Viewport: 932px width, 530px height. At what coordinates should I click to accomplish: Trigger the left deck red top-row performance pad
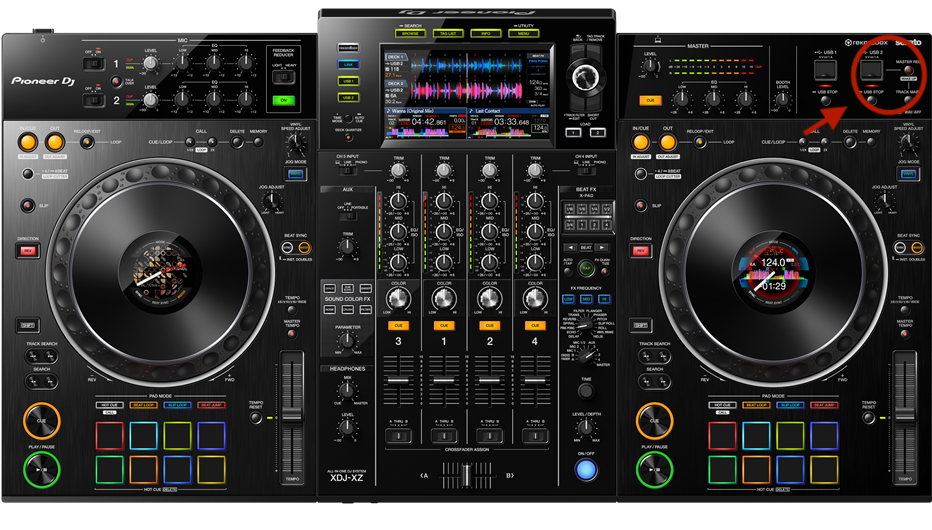pyautogui.click(x=109, y=436)
